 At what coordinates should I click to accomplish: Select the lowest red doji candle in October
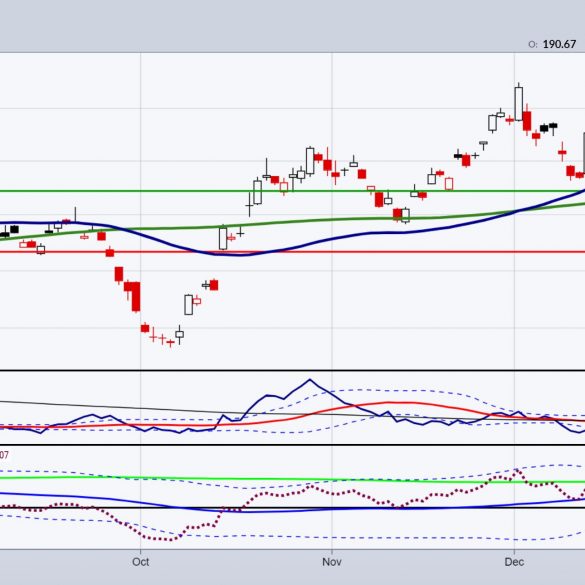pyautogui.click(x=171, y=342)
